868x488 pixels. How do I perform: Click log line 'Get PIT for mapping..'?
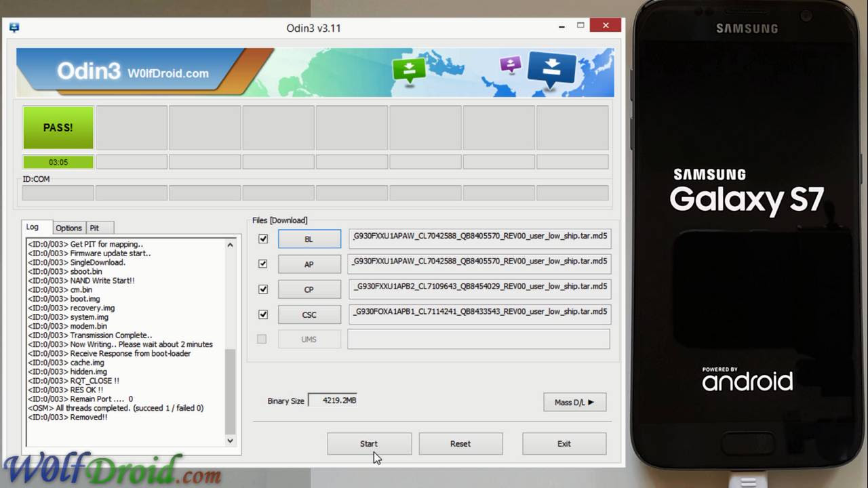pyautogui.click(x=85, y=244)
